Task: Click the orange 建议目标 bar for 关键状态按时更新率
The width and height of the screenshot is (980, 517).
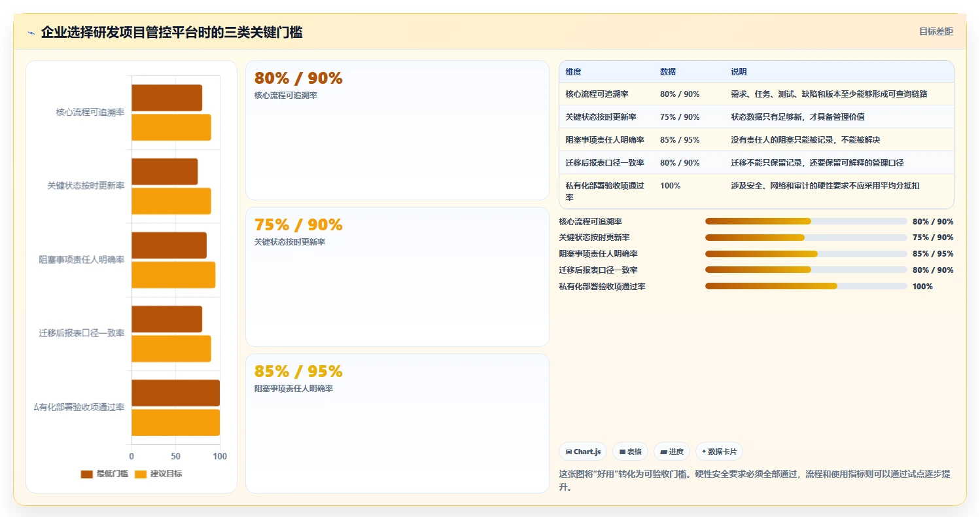Action: (171, 201)
